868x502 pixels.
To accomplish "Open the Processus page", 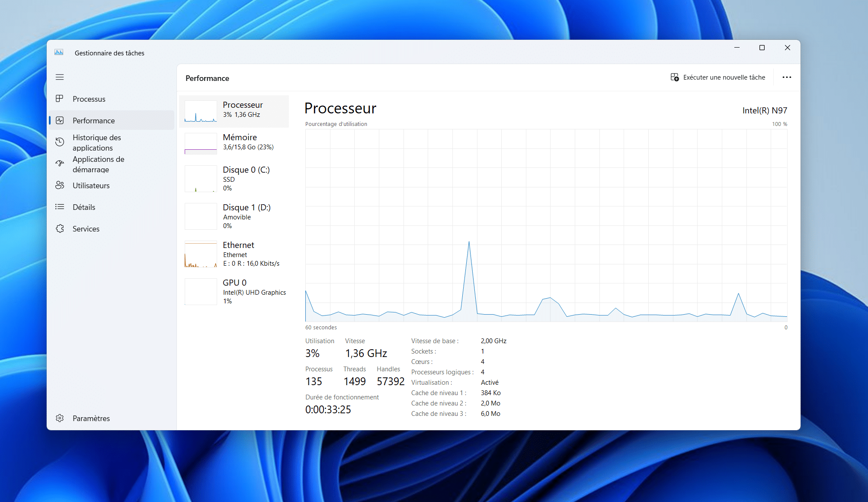I will click(x=112, y=99).
